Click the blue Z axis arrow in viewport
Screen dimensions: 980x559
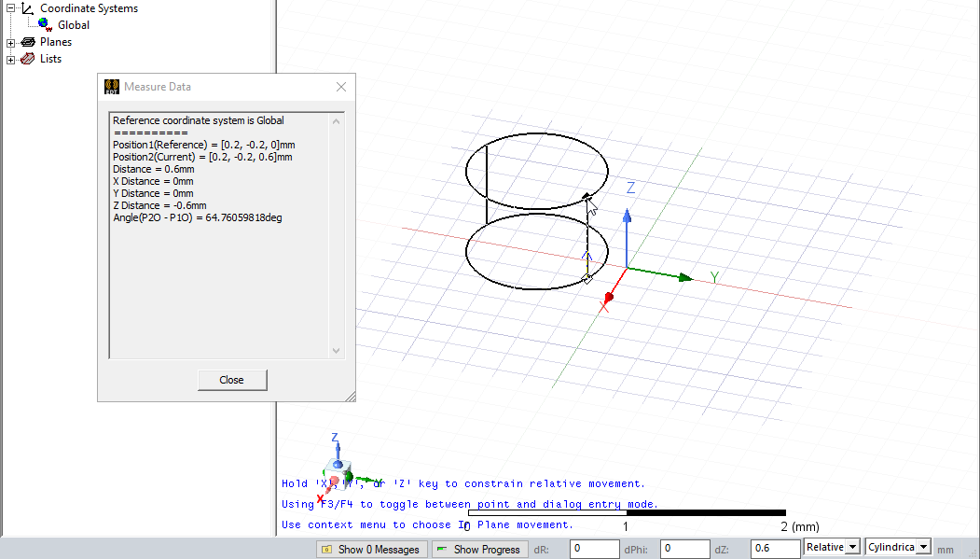627,217
